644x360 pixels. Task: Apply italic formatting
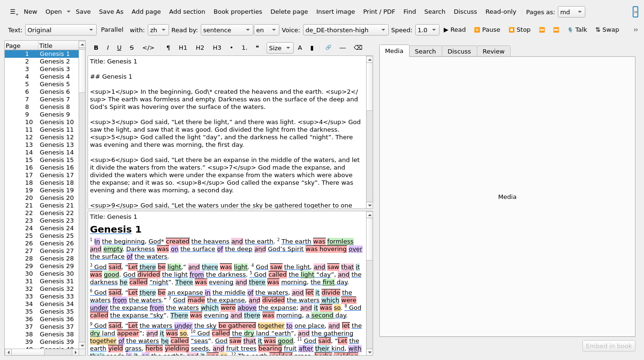point(107,47)
